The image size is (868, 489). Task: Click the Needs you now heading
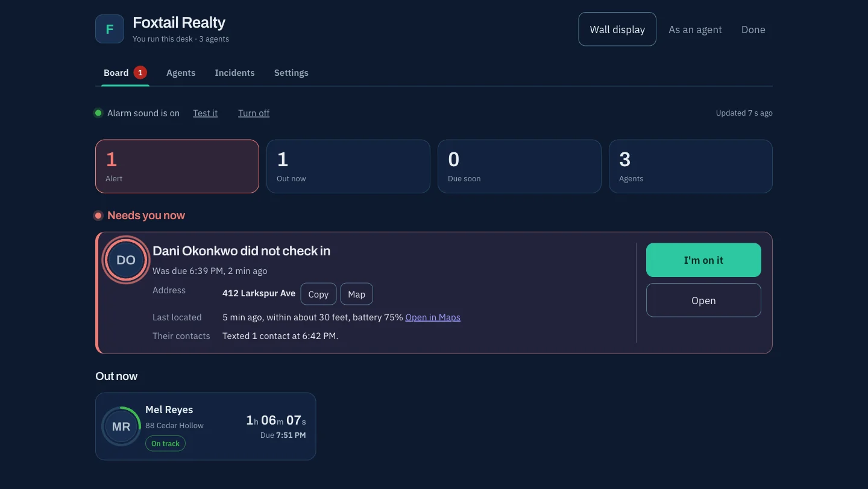point(146,216)
